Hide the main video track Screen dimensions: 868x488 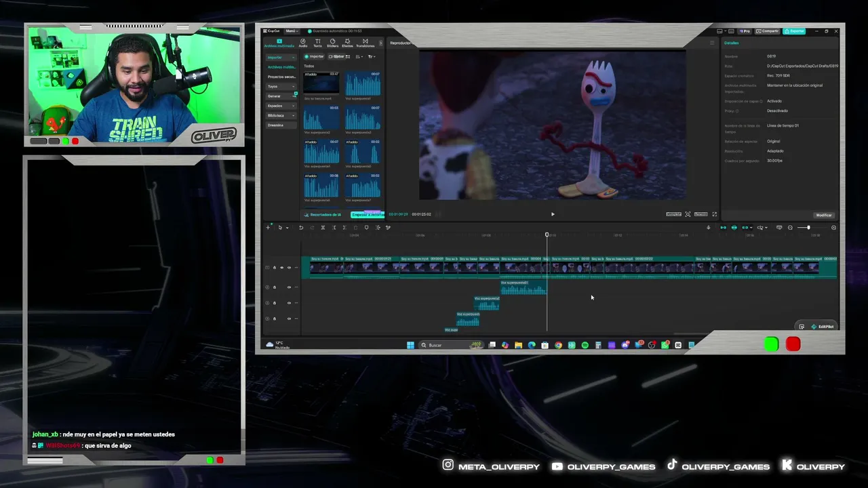coord(282,268)
